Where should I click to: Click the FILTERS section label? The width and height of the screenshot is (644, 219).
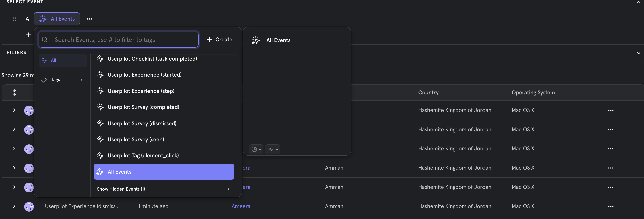pyautogui.click(x=16, y=53)
